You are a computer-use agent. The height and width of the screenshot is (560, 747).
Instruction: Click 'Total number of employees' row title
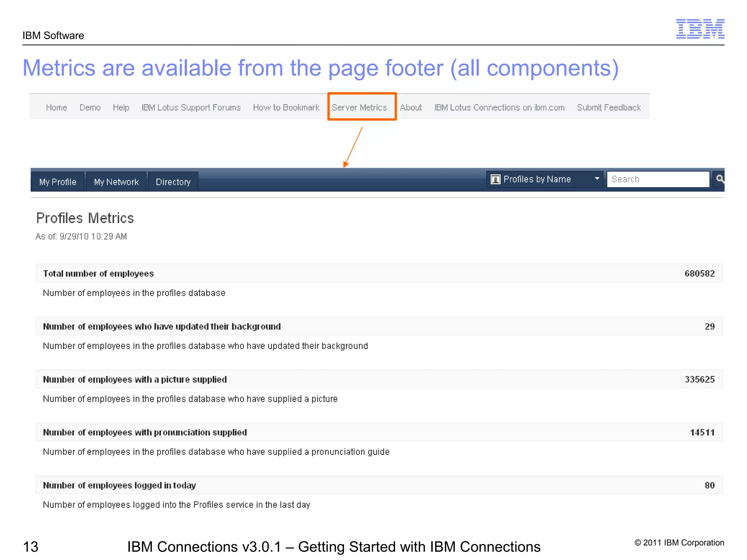98,273
